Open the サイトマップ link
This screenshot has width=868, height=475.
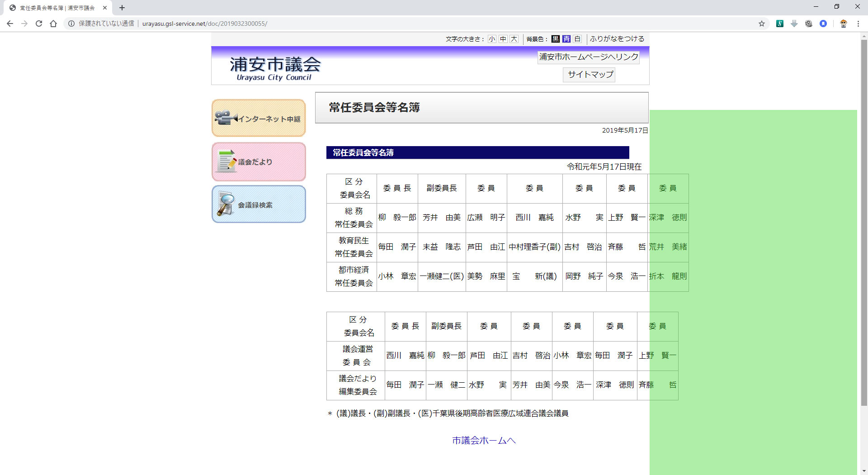(x=589, y=75)
